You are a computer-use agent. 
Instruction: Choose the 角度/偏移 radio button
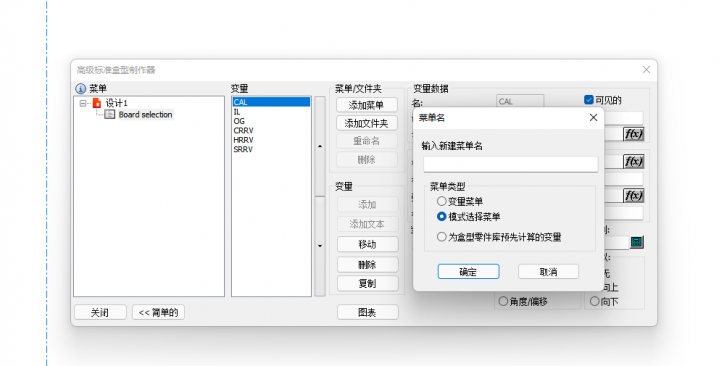click(503, 301)
